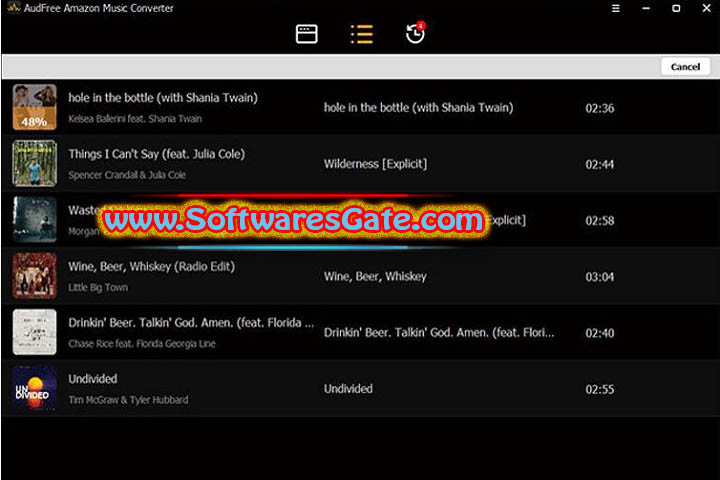Click the Undivided album cover
This screenshot has width=720, height=480.
click(34, 388)
